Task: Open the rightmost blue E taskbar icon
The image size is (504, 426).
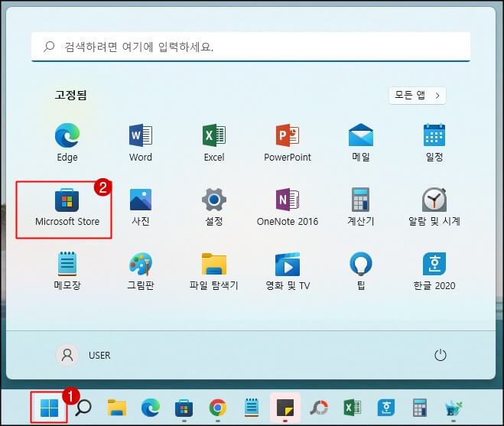Action: click(x=454, y=408)
